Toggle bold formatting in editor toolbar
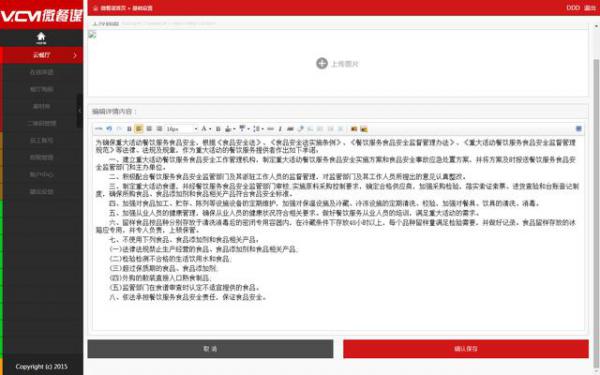 [x=129, y=129]
